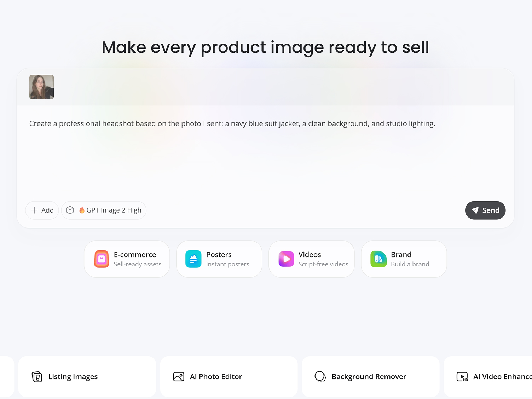Click the paper plane icon on Send

(475, 210)
